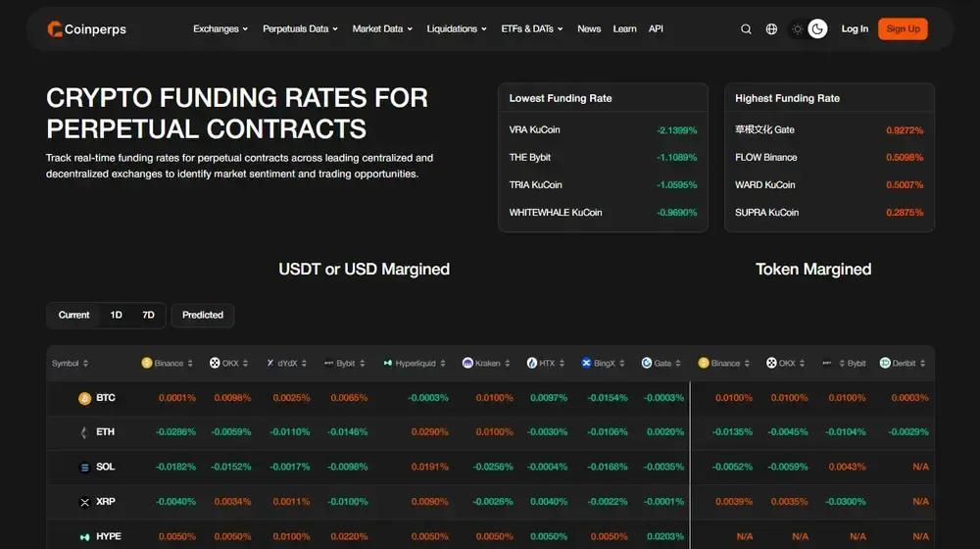This screenshot has width=980, height=549.
Task: Open SUPRA KuCoin highest funding entry
Action: point(829,213)
